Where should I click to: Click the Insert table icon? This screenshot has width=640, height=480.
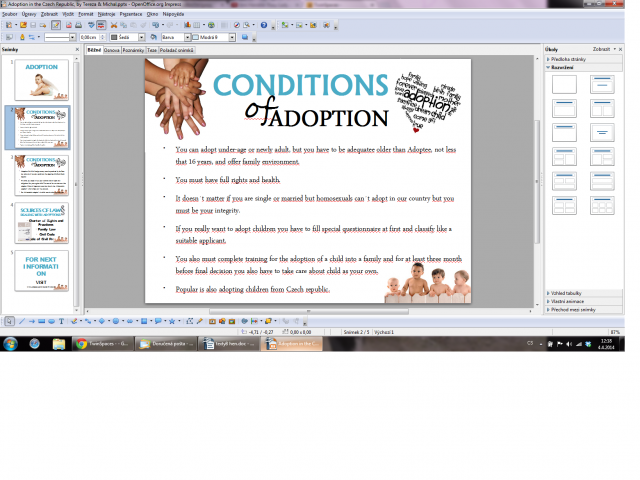(x=197, y=25)
